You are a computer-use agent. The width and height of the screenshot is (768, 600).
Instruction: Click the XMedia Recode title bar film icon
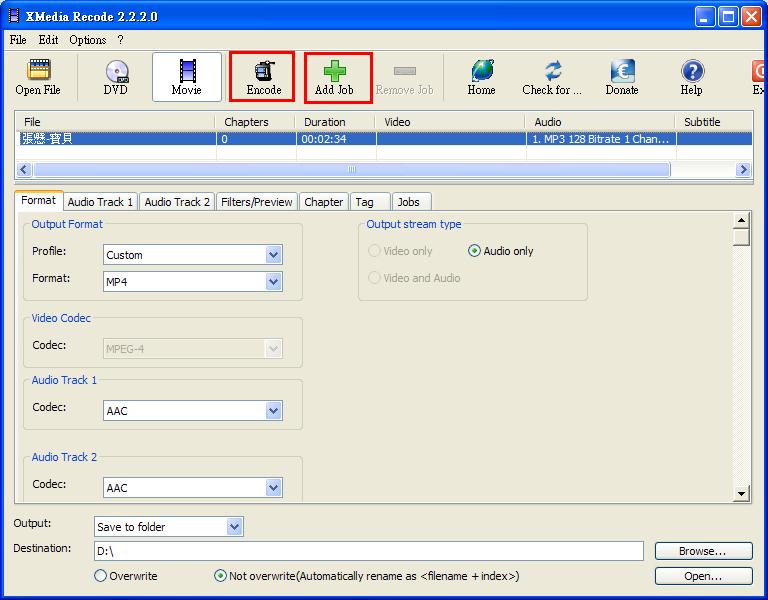click(14, 16)
